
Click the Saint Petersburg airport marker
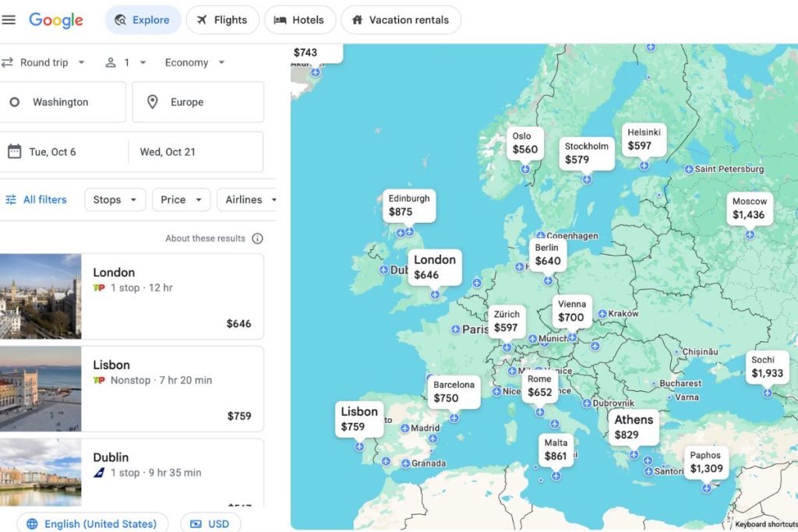[x=689, y=169]
